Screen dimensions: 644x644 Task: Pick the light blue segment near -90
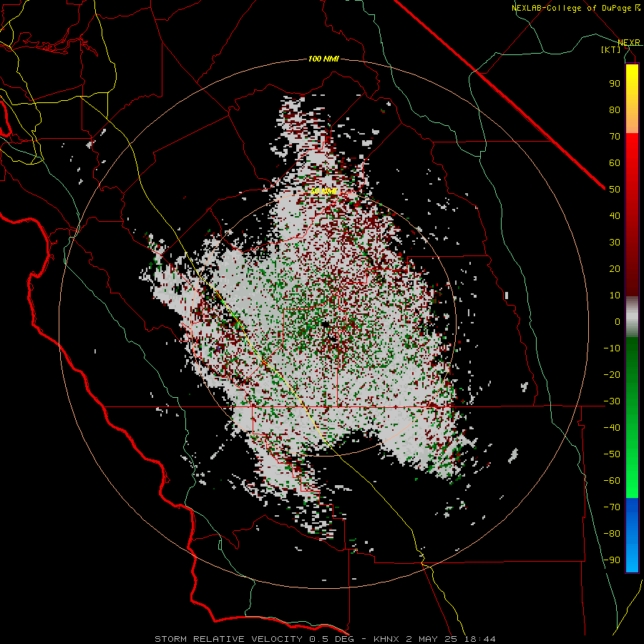point(632,559)
